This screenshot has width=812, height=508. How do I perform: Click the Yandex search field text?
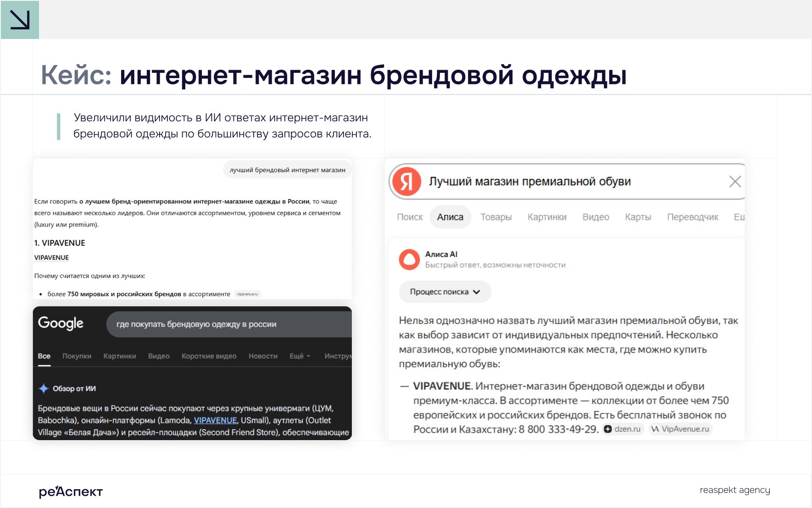[530, 182]
